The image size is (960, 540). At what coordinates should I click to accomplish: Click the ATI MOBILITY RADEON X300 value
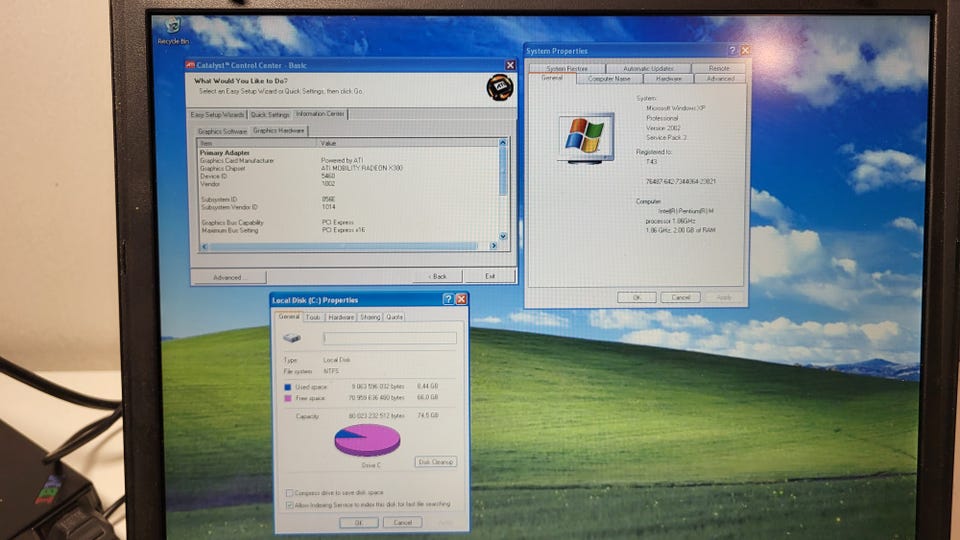(x=362, y=168)
